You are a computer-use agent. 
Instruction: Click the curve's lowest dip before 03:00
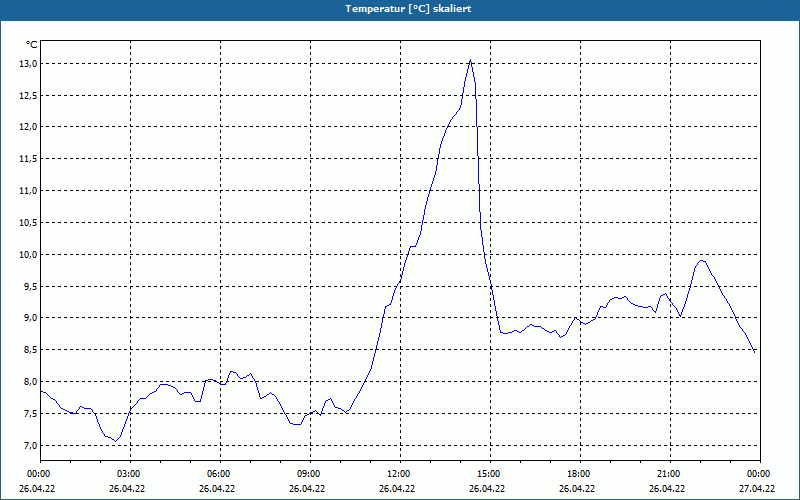[116, 441]
